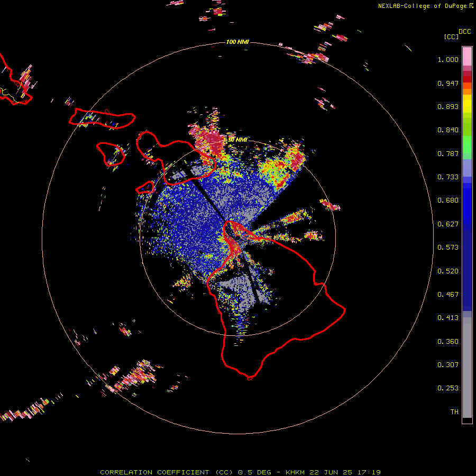Select the 0.360 scale value
The width and height of the screenshot is (476, 476).
tap(448, 342)
